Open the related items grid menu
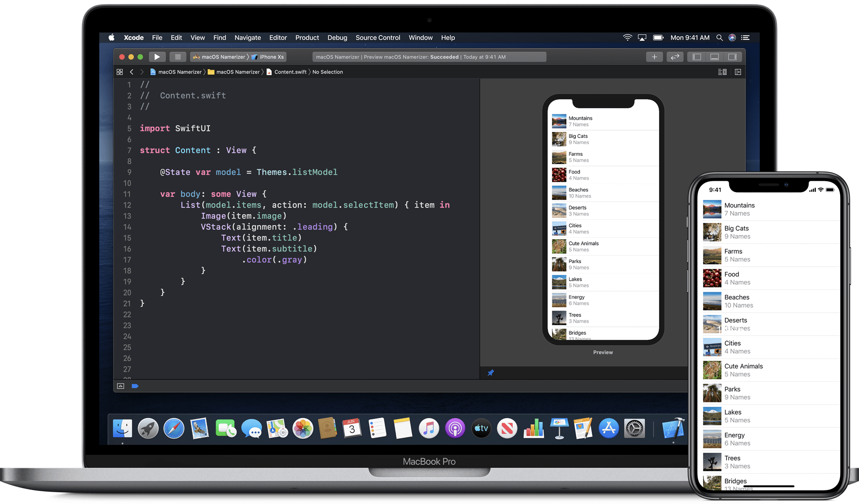The height and width of the screenshot is (504, 859). (x=120, y=72)
